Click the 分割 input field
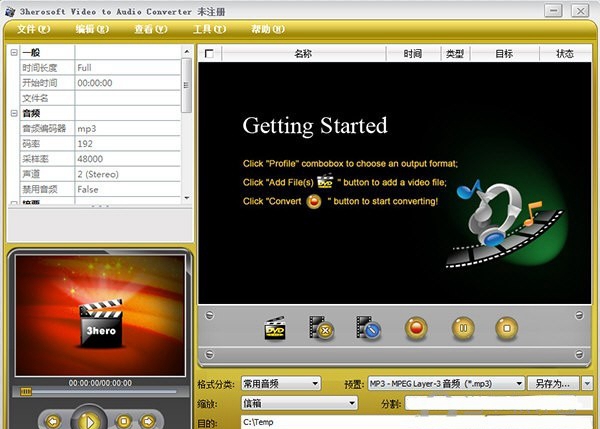 click(499, 403)
